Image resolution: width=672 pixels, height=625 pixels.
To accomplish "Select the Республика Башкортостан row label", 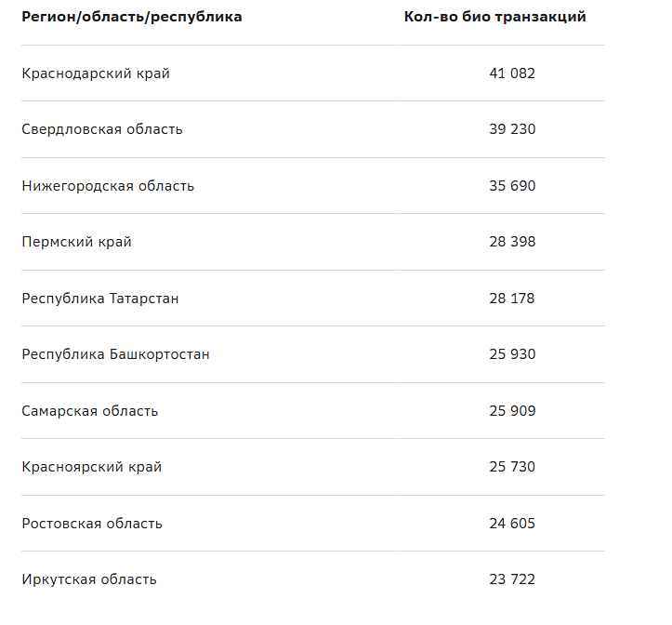I will [x=115, y=354].
